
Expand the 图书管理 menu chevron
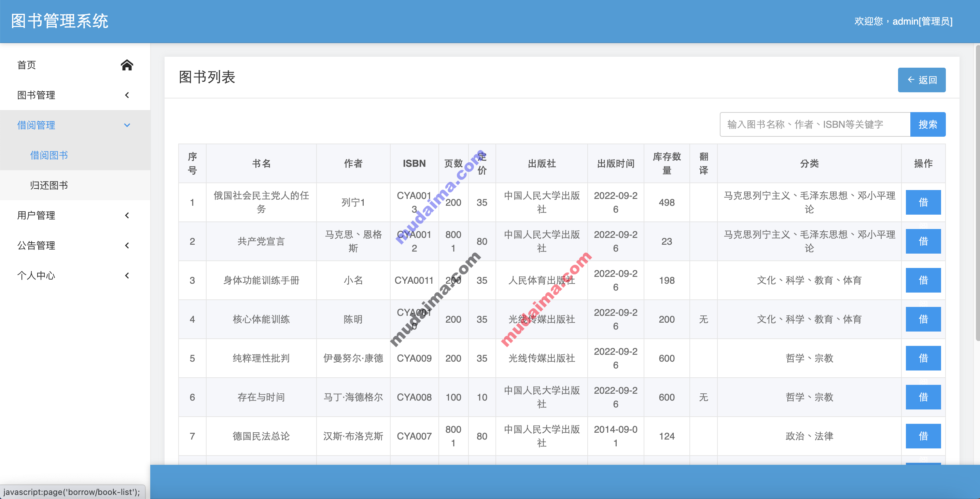pos(127,95)
